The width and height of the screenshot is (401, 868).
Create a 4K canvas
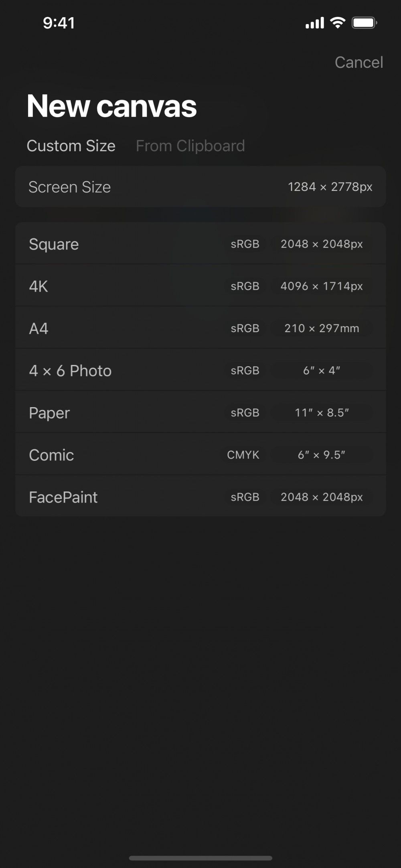pyautogui.click(x=120, y=286)
